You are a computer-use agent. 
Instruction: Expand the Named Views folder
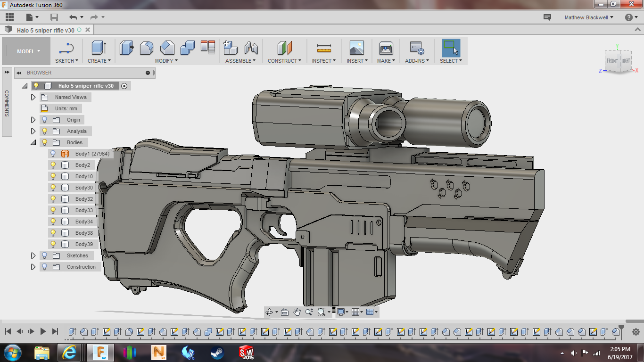[33, 97]
